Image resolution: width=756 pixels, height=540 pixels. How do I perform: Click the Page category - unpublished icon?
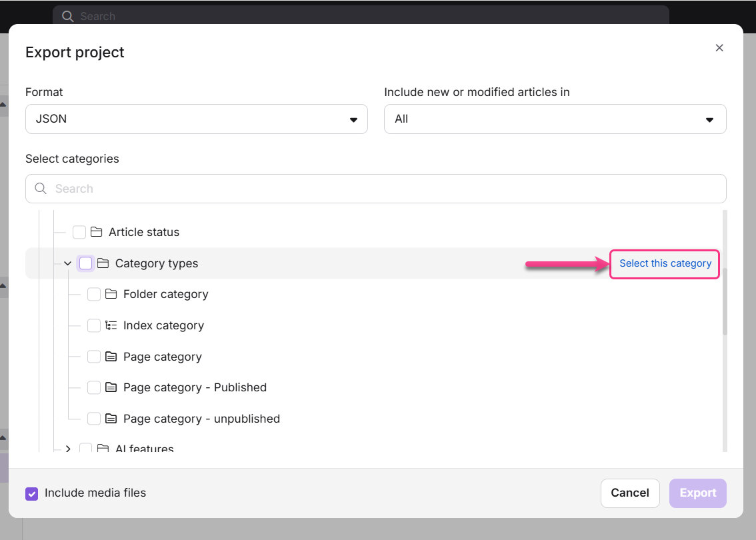(x=111, y=419)
